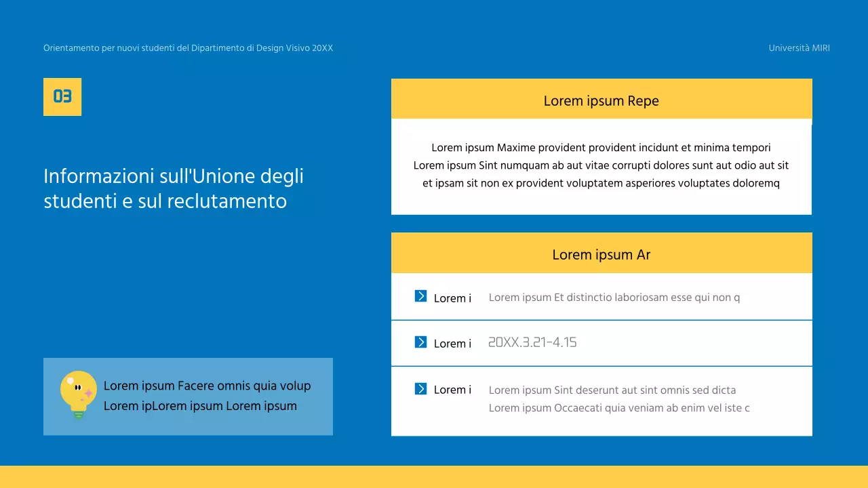Select the yellow 03 section number badge

click(62, 96)
